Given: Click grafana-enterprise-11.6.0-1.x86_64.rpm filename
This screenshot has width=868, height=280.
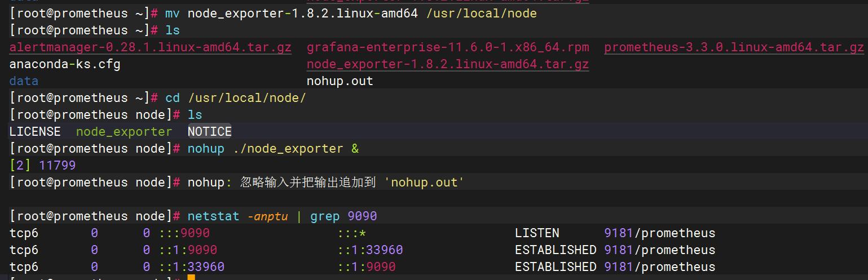Looking at the screenshot, I should 448,47.
